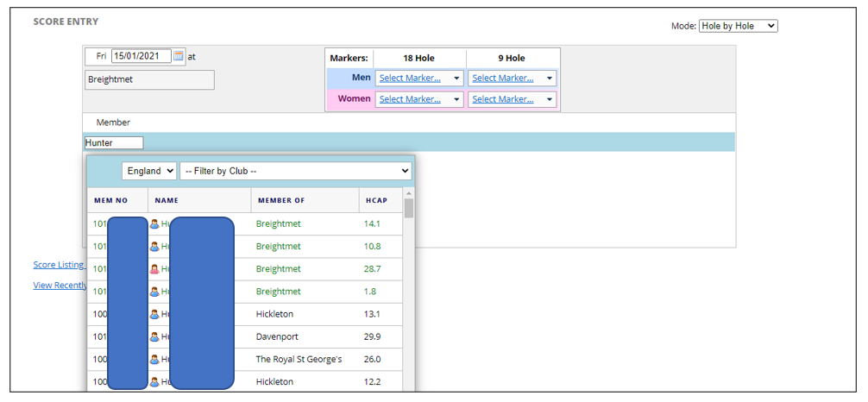Click the handicap value 26.0

372,359
